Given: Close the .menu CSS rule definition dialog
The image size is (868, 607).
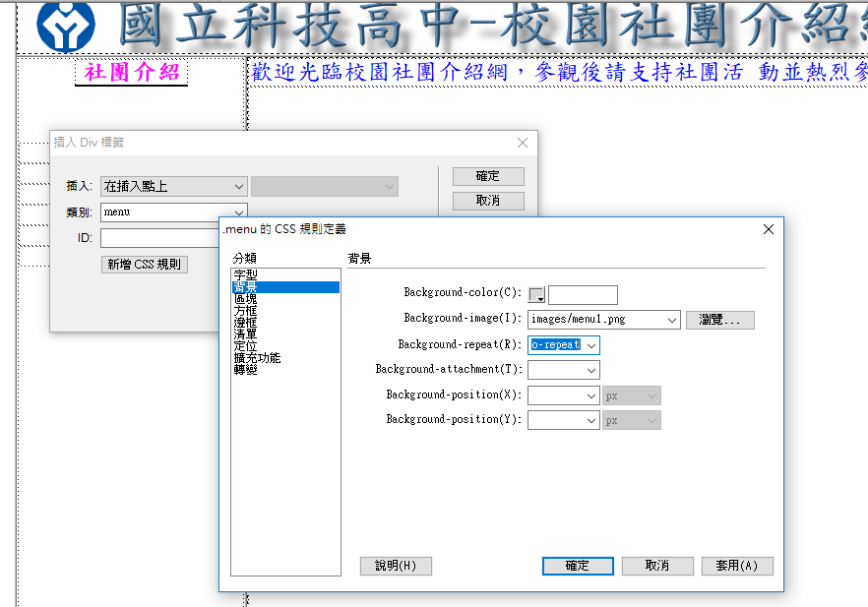Looking at the screenshot, I should [x=768, y=229].
